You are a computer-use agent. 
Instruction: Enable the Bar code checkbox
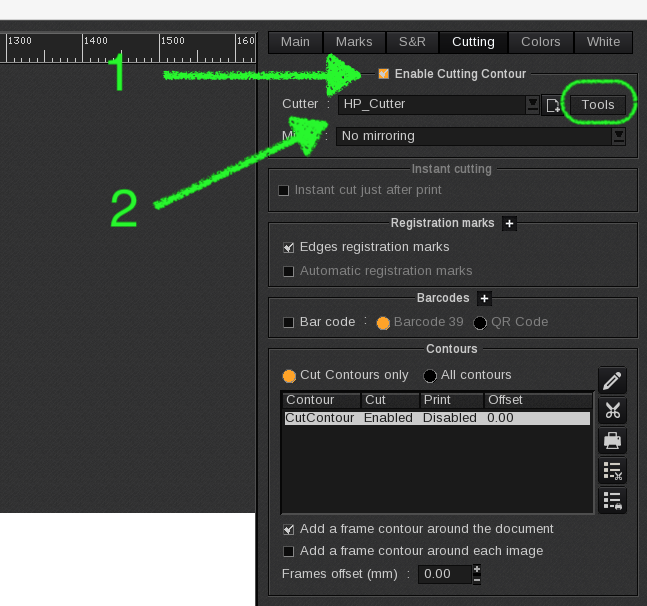point(289,322)
